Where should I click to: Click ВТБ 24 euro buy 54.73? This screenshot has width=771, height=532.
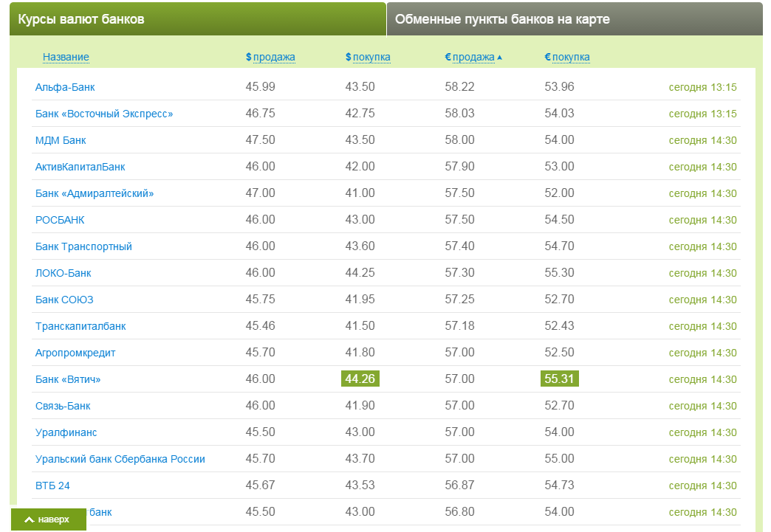click(x=559, y=485)
